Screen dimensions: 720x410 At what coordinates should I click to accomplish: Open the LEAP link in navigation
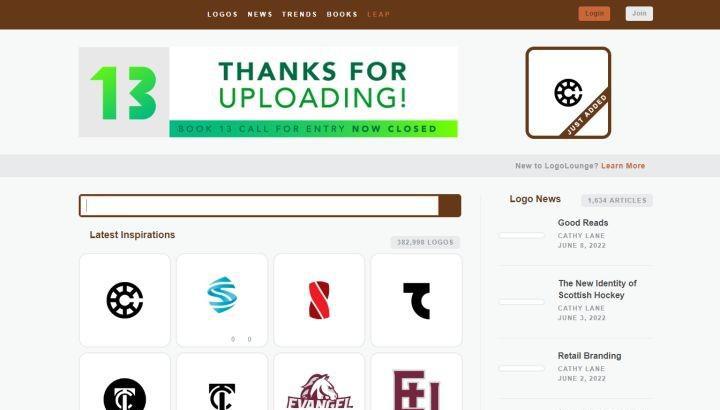tap(378, 14)
